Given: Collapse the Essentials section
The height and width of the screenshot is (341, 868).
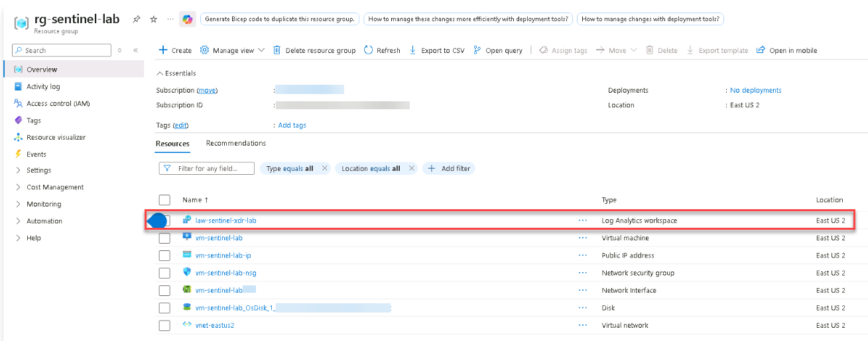Looking at the screenshot, I should [x=176, y=73].
